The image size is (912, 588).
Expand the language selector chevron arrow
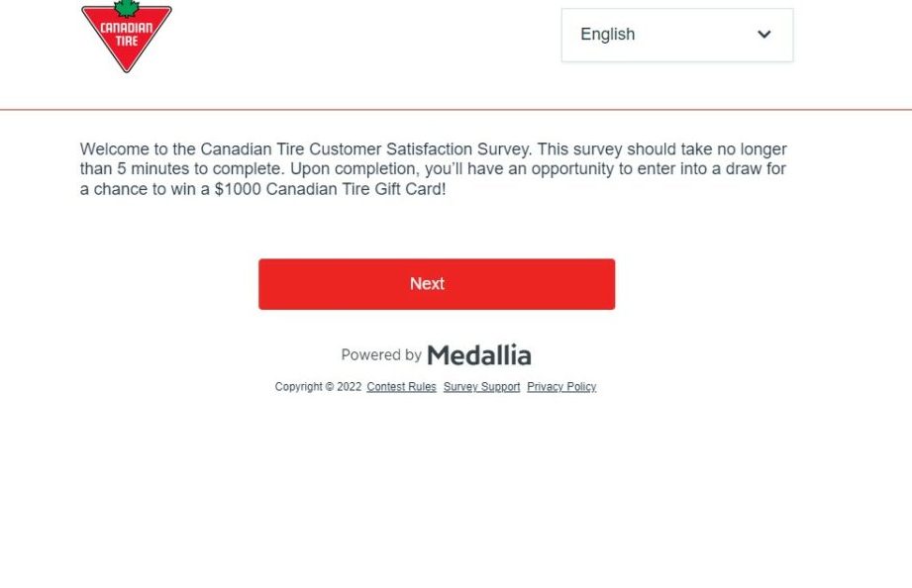click(763, 35)
